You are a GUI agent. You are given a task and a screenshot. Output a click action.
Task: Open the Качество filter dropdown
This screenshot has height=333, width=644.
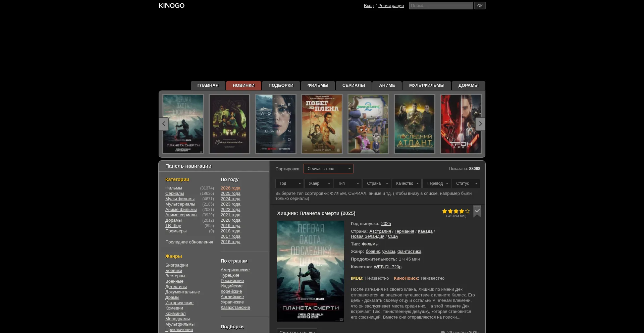click(407, 183)
